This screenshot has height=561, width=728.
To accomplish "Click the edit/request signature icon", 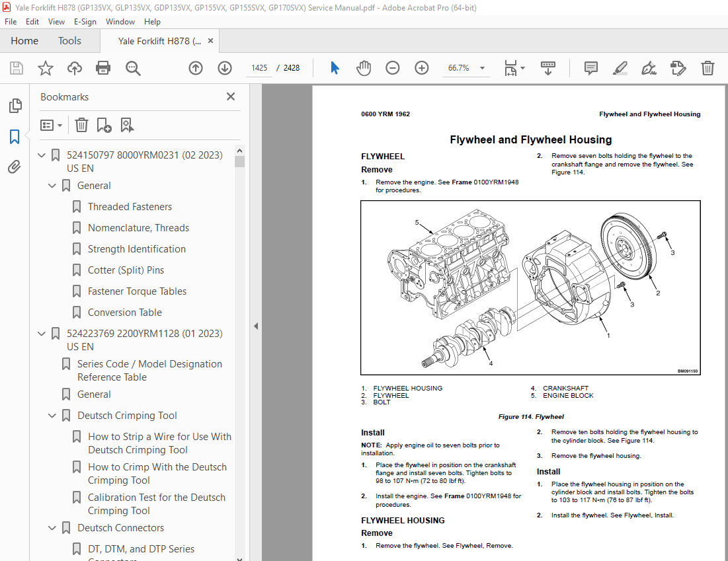I will coord(678,68).
